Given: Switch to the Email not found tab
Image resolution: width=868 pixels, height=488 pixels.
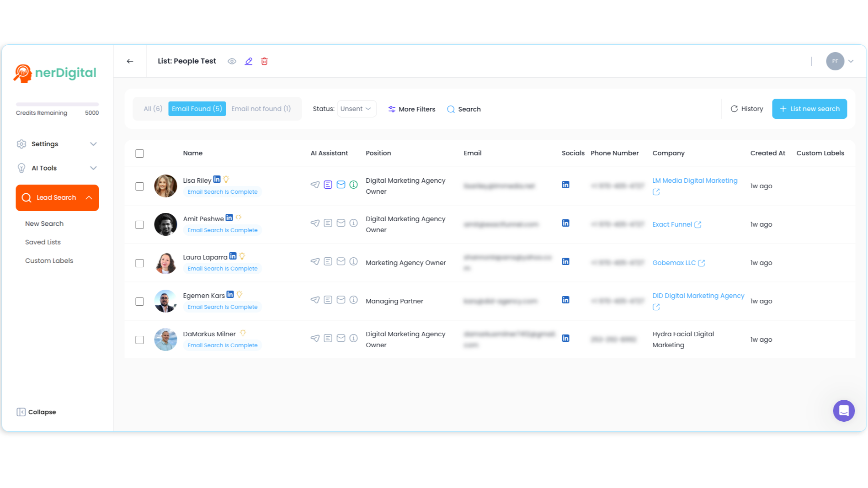Looking at the screenshot, I should [261, 109].
